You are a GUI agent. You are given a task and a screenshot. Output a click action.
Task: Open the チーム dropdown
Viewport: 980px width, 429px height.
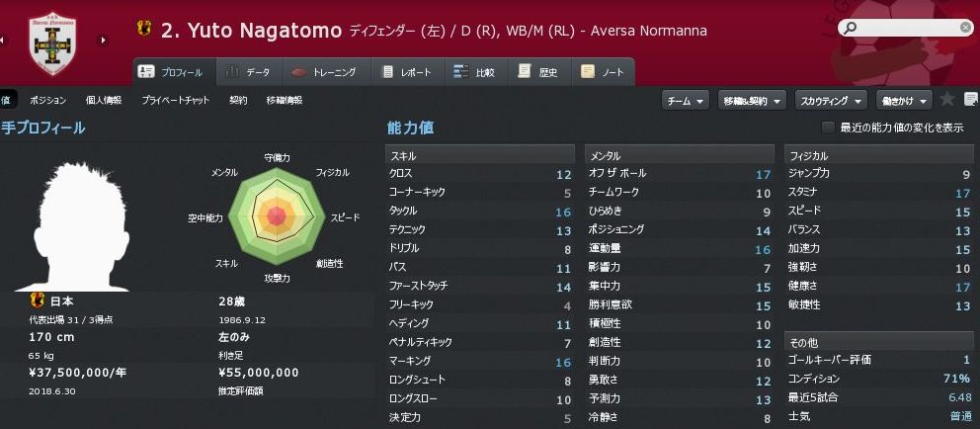pyautogui.click(x=686, y=100)
